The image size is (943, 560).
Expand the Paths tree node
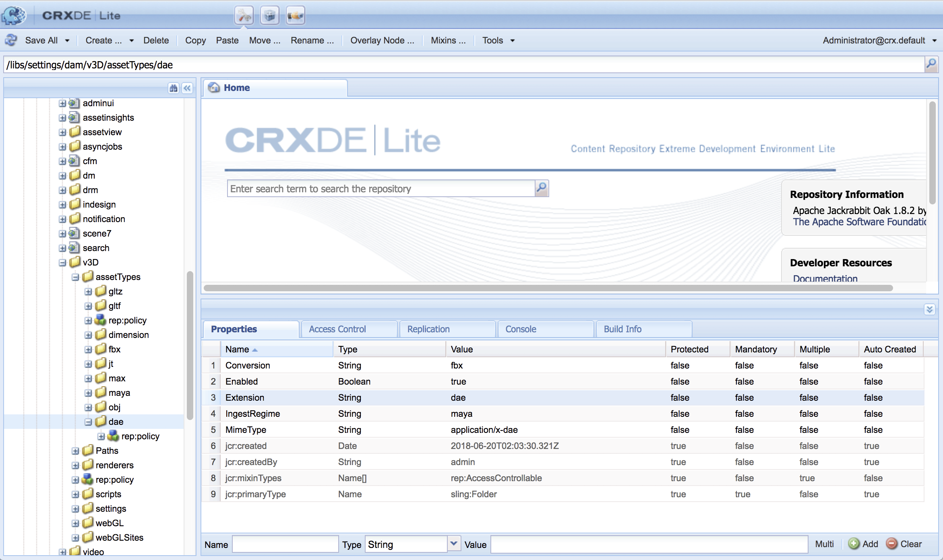pos(75,451)
